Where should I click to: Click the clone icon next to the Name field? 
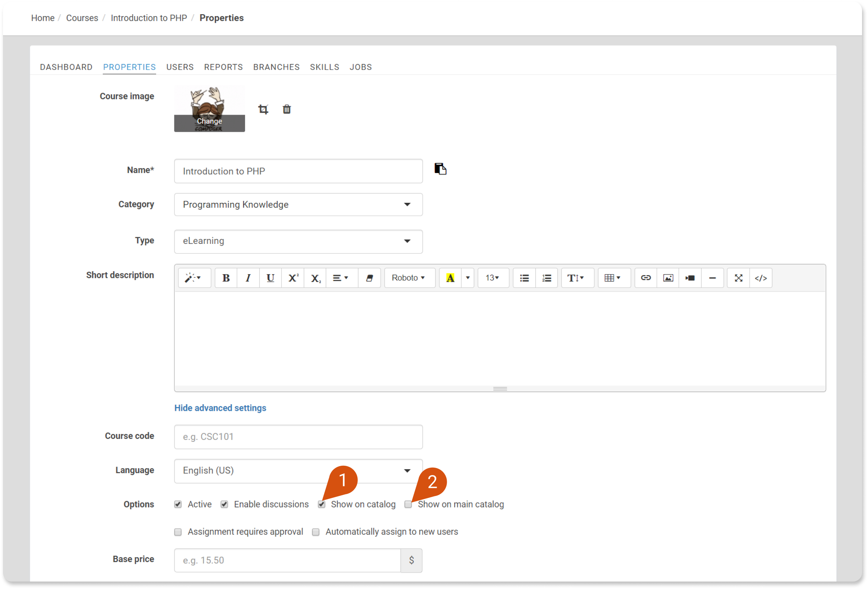[x=440, y=169]
